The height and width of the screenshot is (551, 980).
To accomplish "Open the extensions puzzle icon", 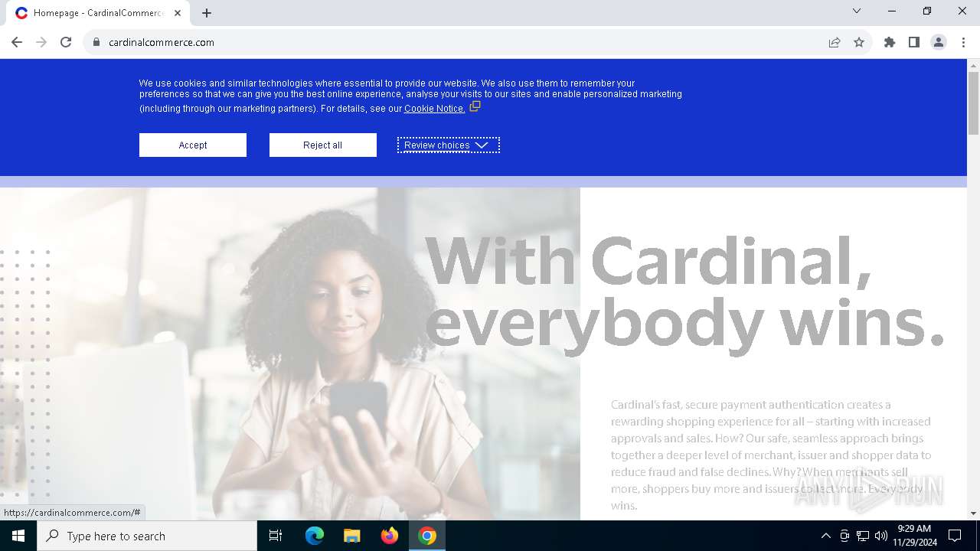I will [x=890, y=42].
